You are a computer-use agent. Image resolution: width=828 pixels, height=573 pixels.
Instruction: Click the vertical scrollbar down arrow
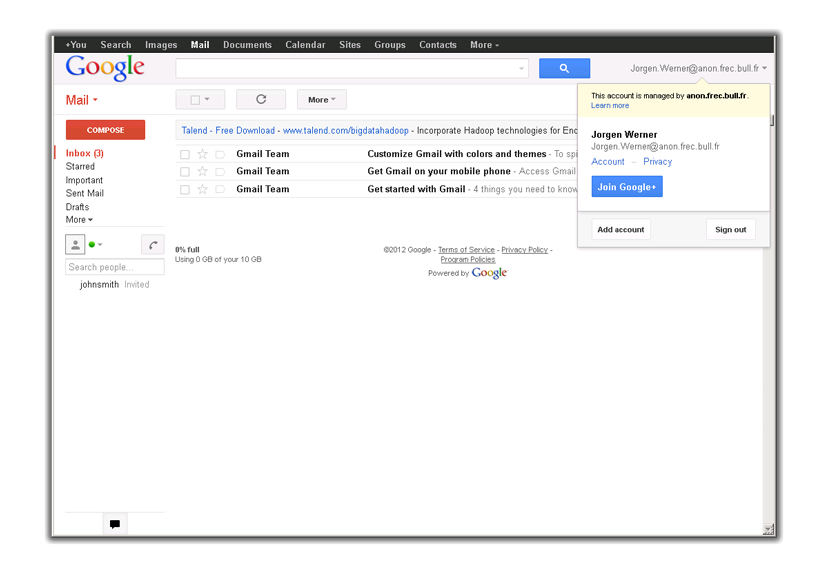pos(768,529)
